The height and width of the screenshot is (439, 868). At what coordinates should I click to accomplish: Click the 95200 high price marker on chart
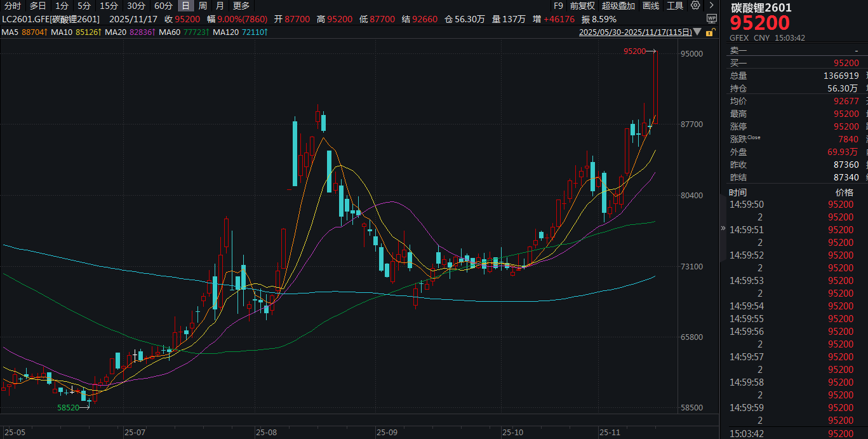coord(634,51)
